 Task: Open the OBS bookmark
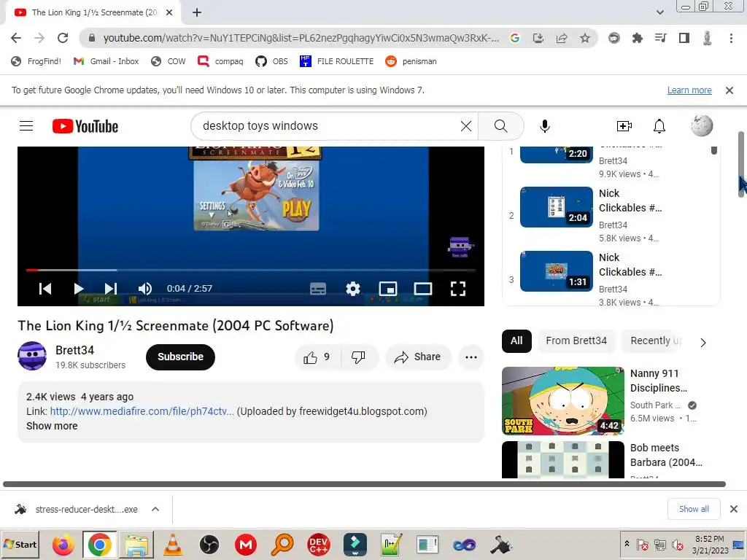pos(272,61)
